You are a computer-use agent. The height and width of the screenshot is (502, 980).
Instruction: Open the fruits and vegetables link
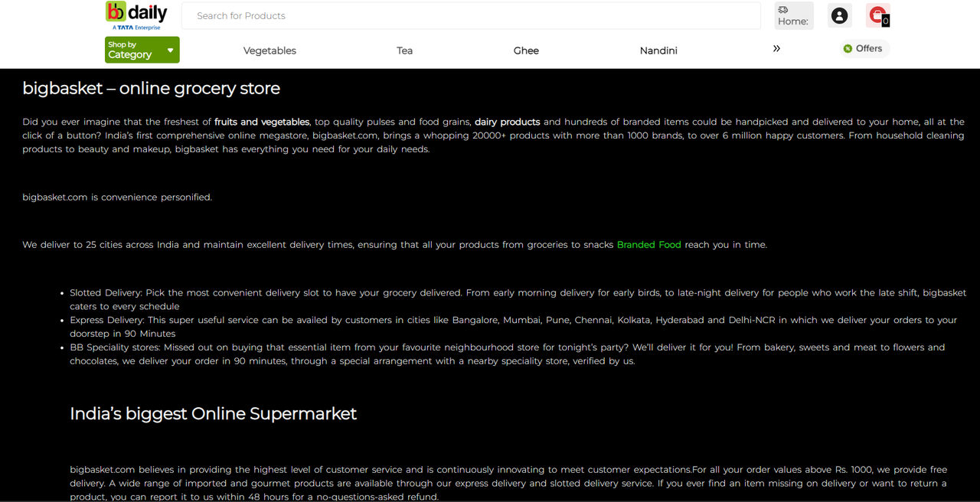tap(262, 122)
